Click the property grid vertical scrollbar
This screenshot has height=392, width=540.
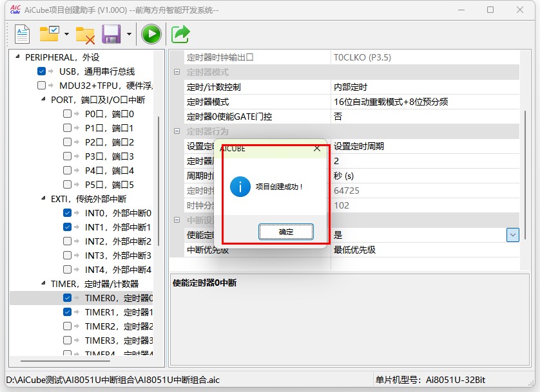tap(525, 174)
